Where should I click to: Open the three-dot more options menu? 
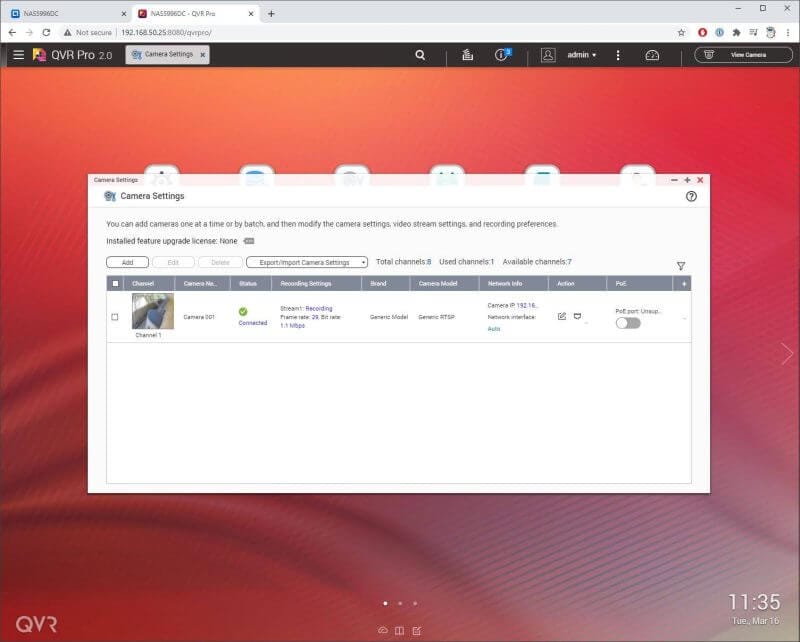click(x=618, y=55)
